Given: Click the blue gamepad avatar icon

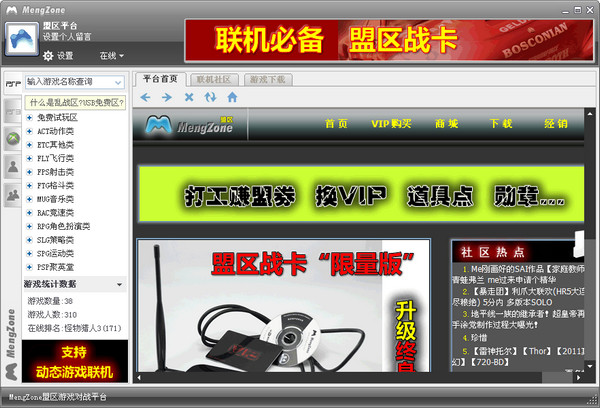Looking at the screenshot, I should pos(22,39).
